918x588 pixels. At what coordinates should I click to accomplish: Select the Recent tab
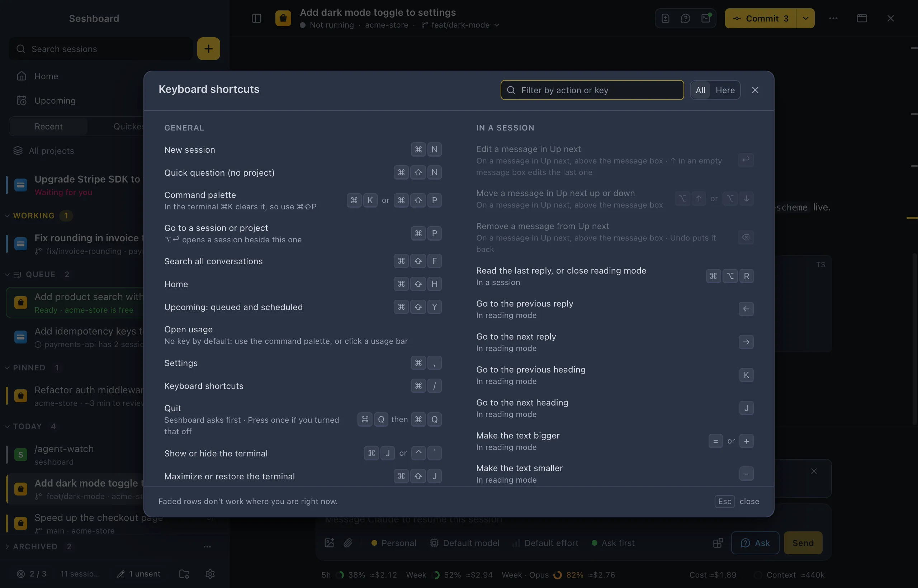coord(48,126)
